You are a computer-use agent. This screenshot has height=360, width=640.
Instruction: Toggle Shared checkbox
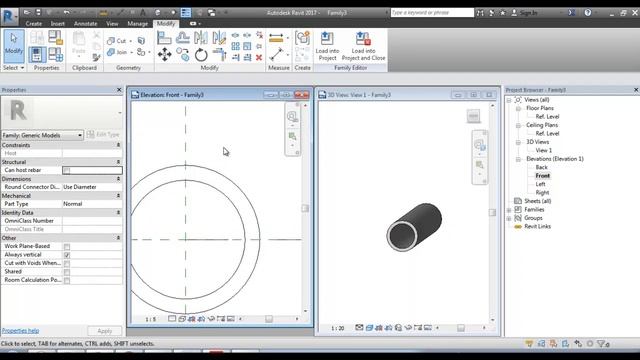[67, 272]
